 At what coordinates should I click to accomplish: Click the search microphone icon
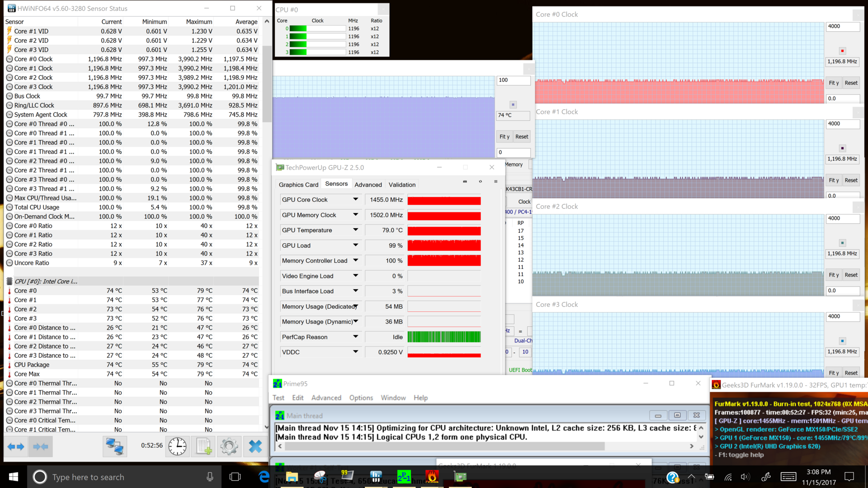pos(210,477)
